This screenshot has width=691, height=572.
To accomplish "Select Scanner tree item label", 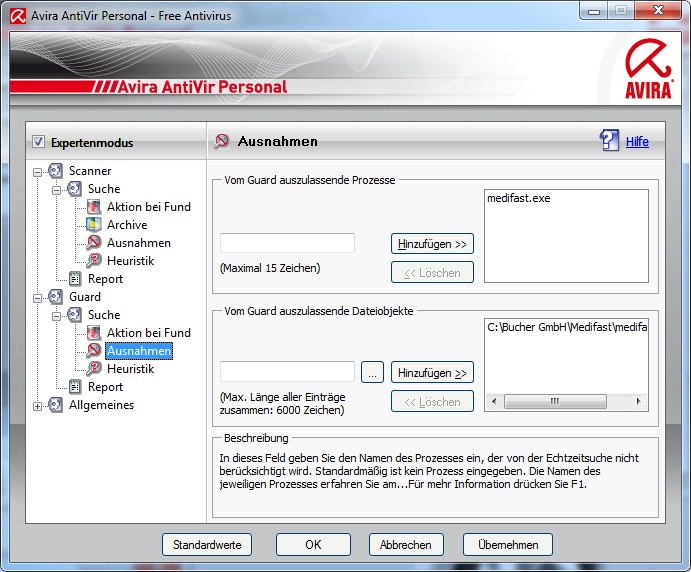I will click(x=90, y=171).
